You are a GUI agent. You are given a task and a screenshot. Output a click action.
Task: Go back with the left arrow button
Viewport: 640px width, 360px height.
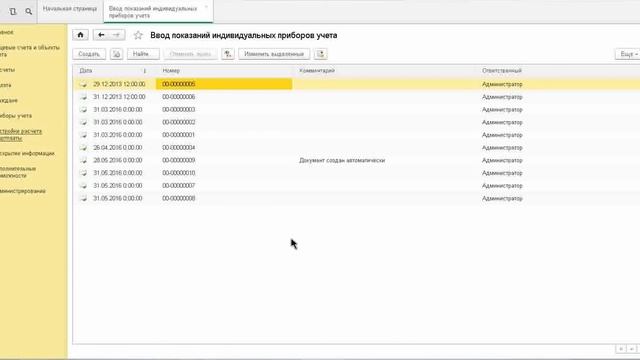[101, 35]
